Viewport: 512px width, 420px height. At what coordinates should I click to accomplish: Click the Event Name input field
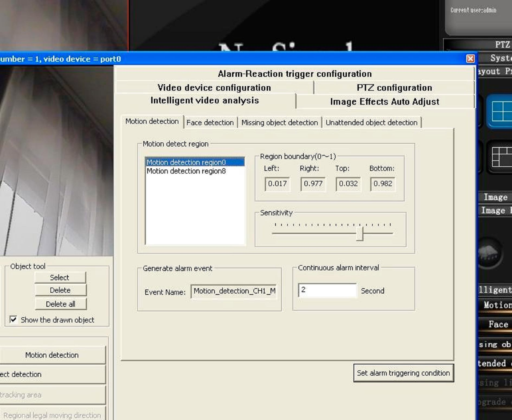point(234,291)
